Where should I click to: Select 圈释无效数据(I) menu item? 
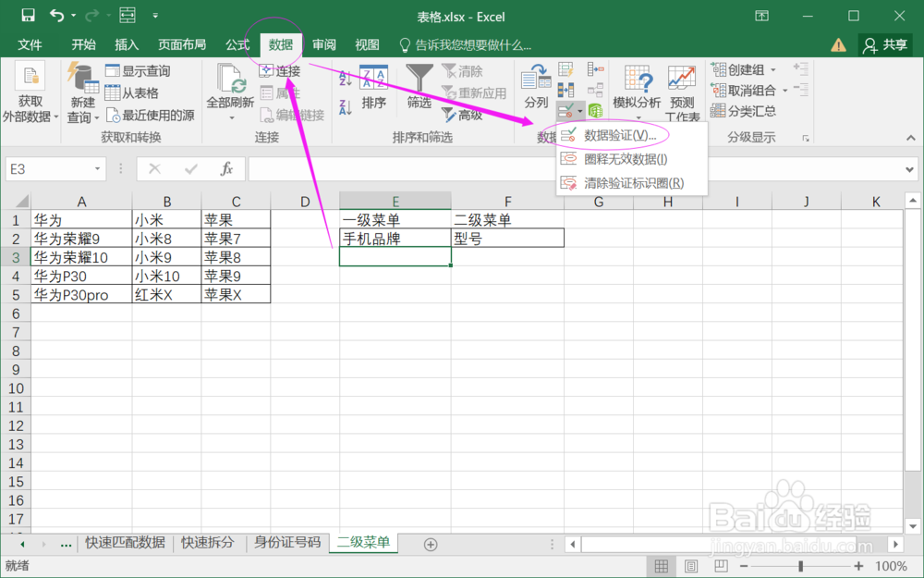point(632,159)
